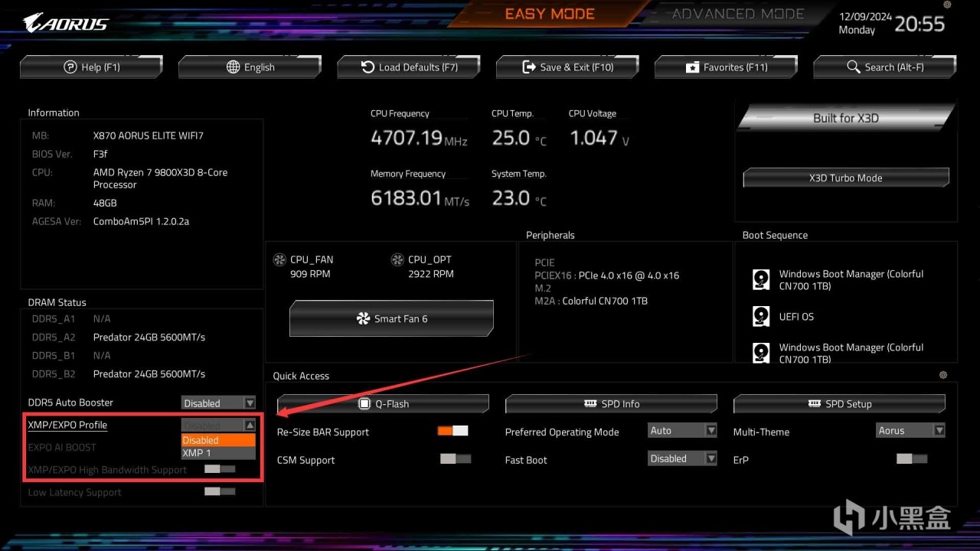Open Fast Boot dropdown
Viewport: 980px width, 551px height.
tap(682, 458)
